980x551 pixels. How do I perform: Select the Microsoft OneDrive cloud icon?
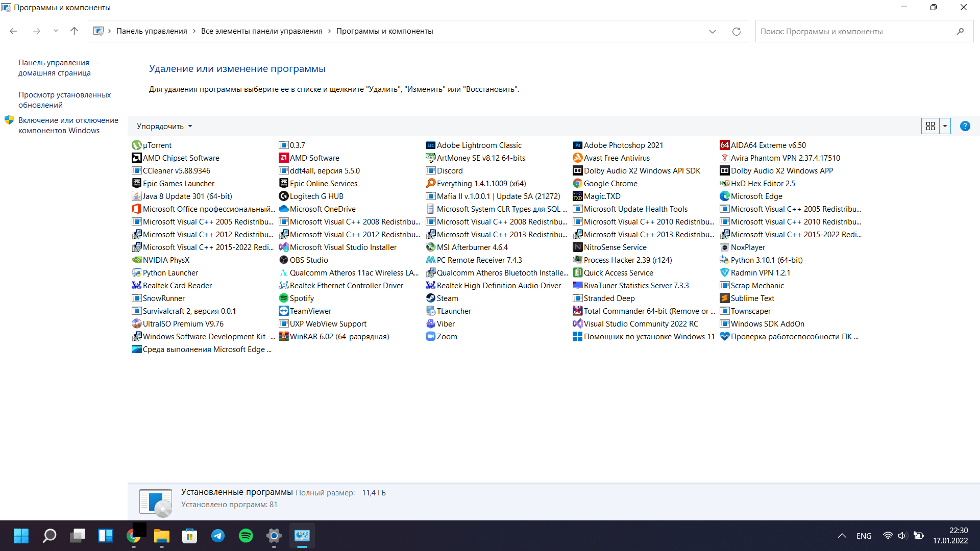[283, 209]
